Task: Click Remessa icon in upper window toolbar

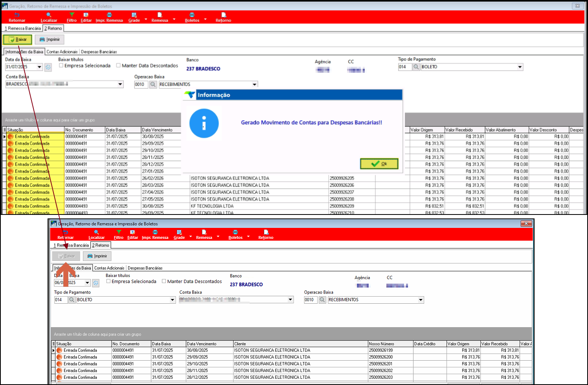Action: click(x=160, y=15)
